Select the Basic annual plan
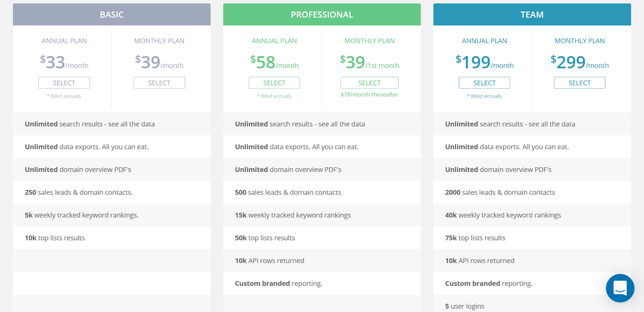644x312 pixels. point(64,83)
